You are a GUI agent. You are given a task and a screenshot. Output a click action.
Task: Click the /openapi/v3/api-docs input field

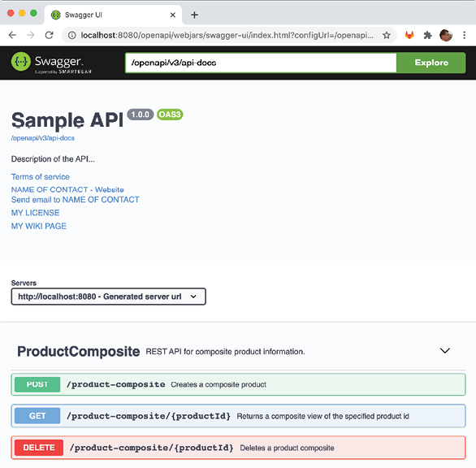pyautogui.click(x=261, y=63)
